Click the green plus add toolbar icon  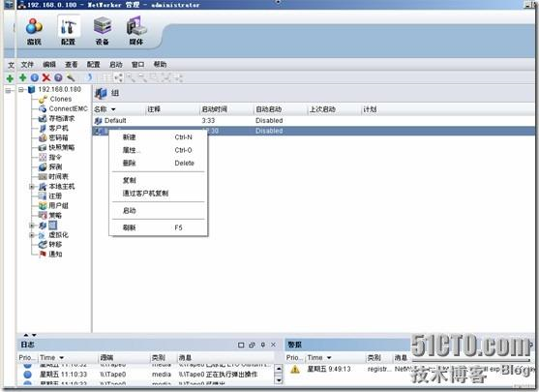point(22,77)
